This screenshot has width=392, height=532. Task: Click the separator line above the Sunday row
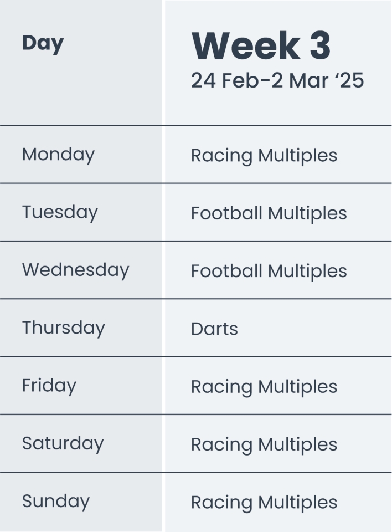pos(196,472)
